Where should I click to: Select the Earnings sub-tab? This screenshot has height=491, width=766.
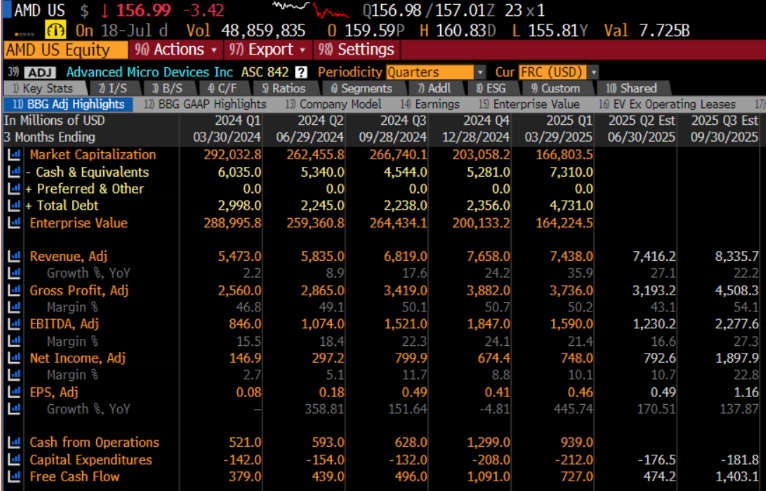(430, 105)
